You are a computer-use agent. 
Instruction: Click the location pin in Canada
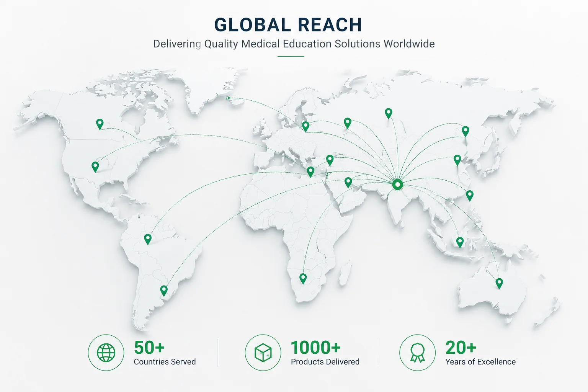[x=100, y=124]
